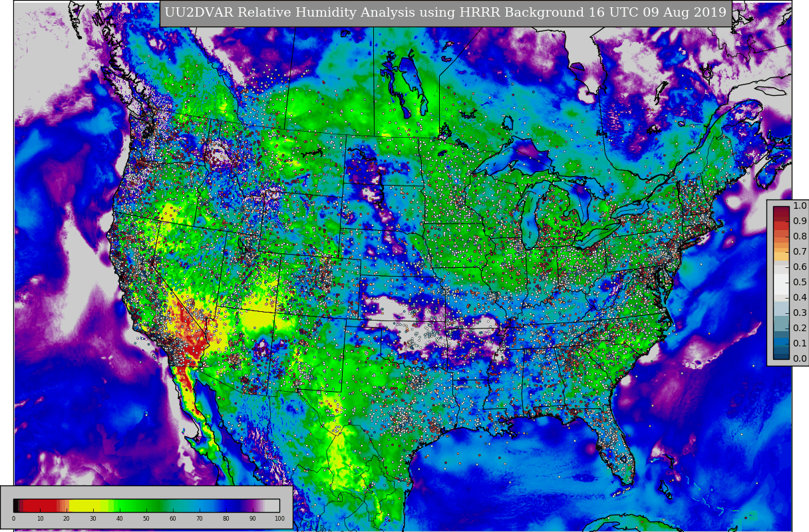Click the '100' tick on humidity colorbar

pyautogui.click(x=279, y=519)
